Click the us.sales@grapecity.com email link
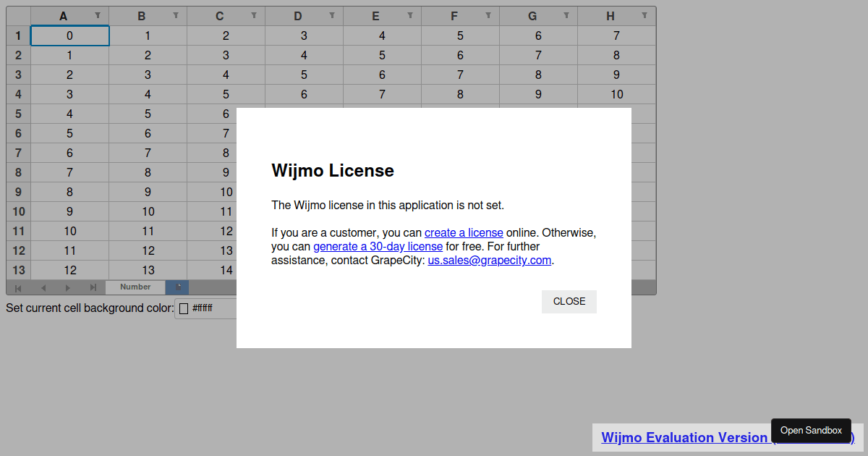 (490, 261)
